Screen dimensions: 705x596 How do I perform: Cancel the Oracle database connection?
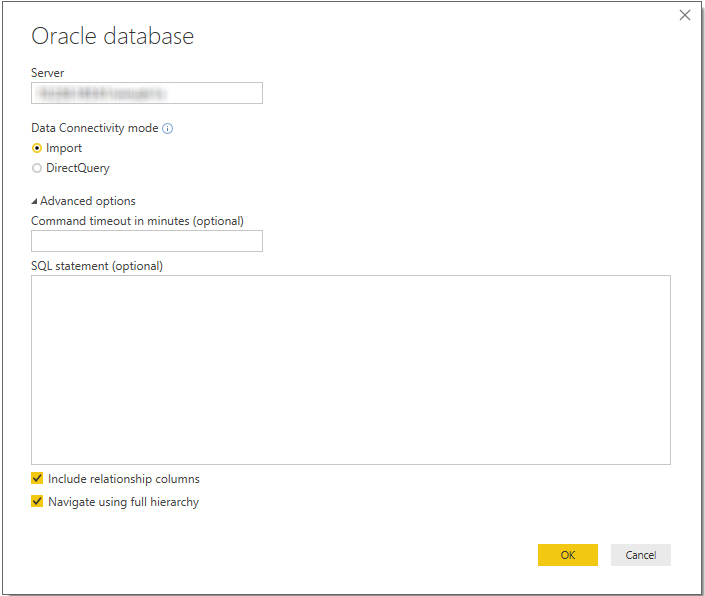pyautogui.click(x=640, y=555)
